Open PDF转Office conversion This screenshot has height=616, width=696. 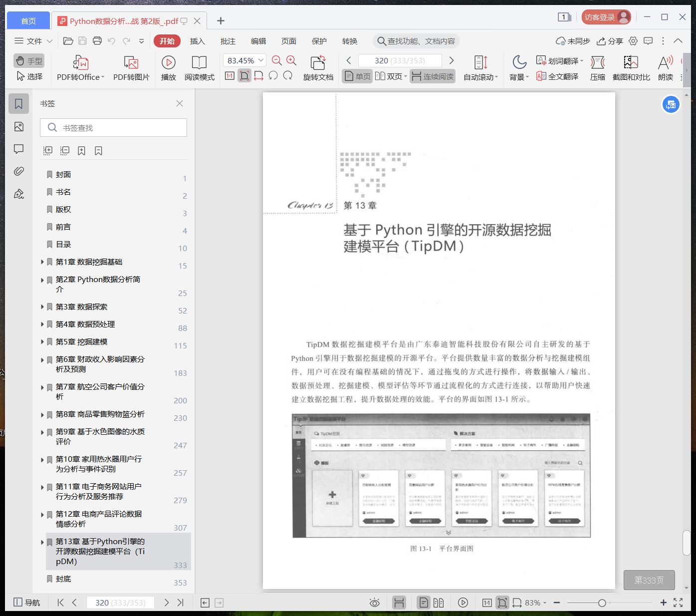tap(80, 68)
